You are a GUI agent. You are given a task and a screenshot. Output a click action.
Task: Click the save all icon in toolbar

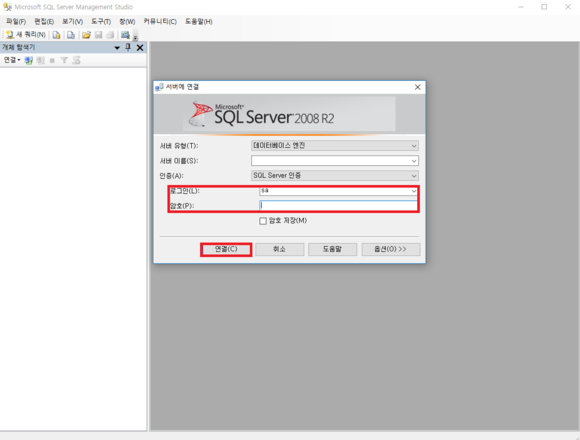point(110,35)
